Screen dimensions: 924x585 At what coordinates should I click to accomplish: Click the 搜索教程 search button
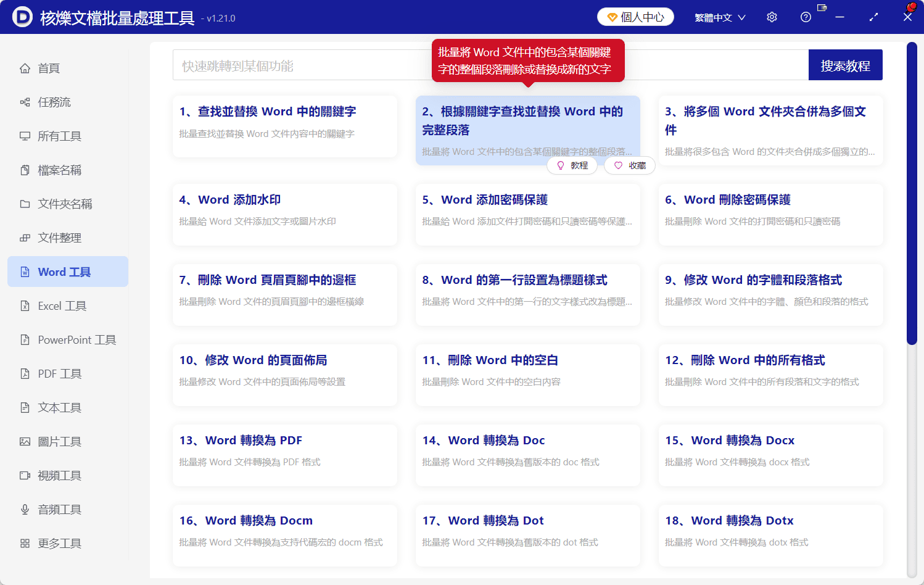point(845,64)
